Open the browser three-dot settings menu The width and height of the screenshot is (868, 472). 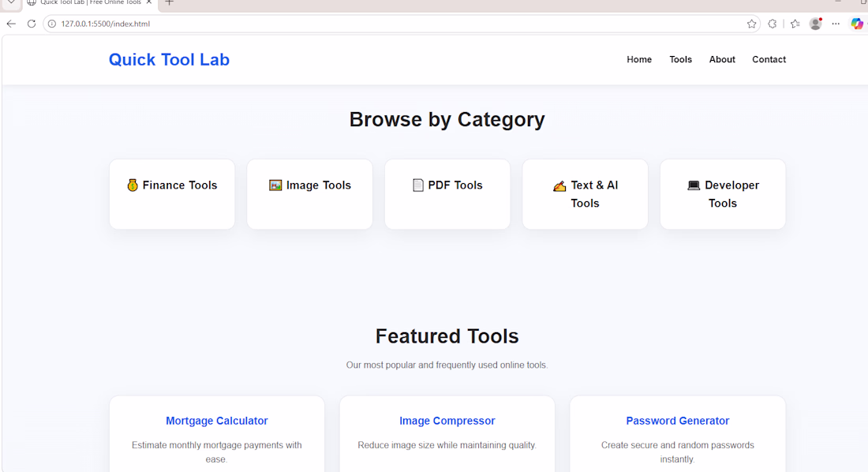[x=836, y=24]
